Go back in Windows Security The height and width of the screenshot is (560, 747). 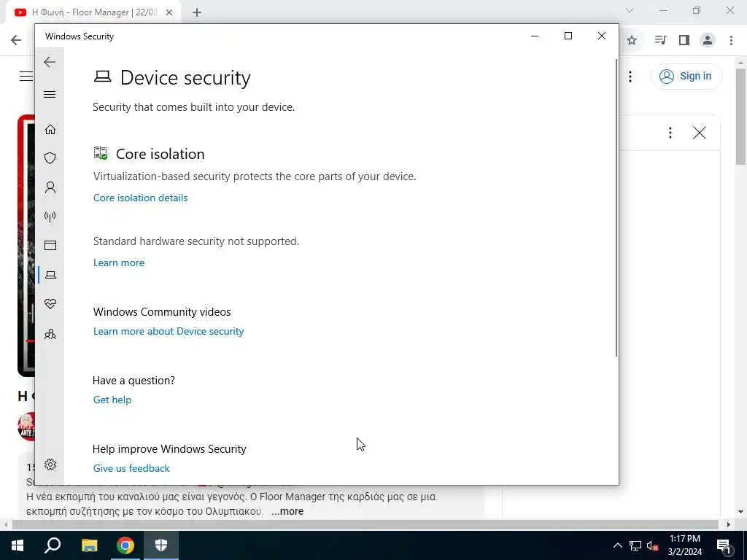(x=50, y=62)
